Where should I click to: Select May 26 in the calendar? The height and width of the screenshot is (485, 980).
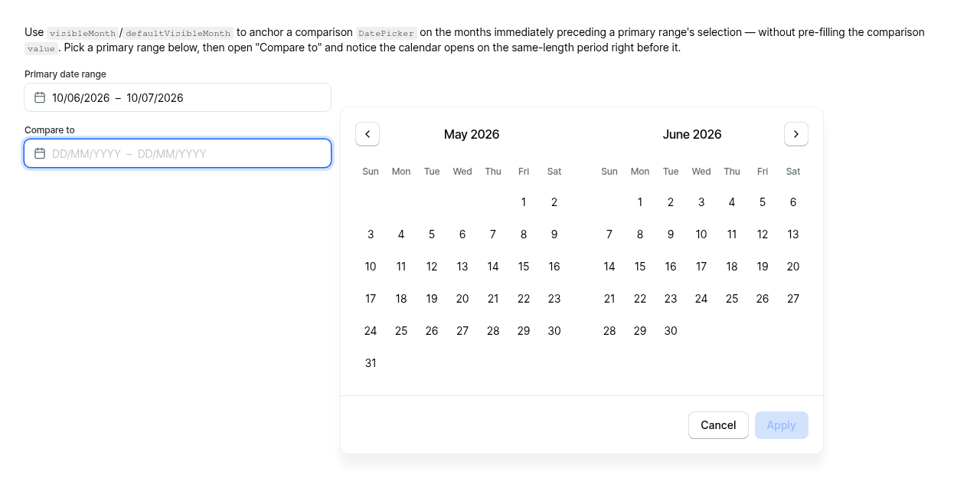tap(432, 331)
